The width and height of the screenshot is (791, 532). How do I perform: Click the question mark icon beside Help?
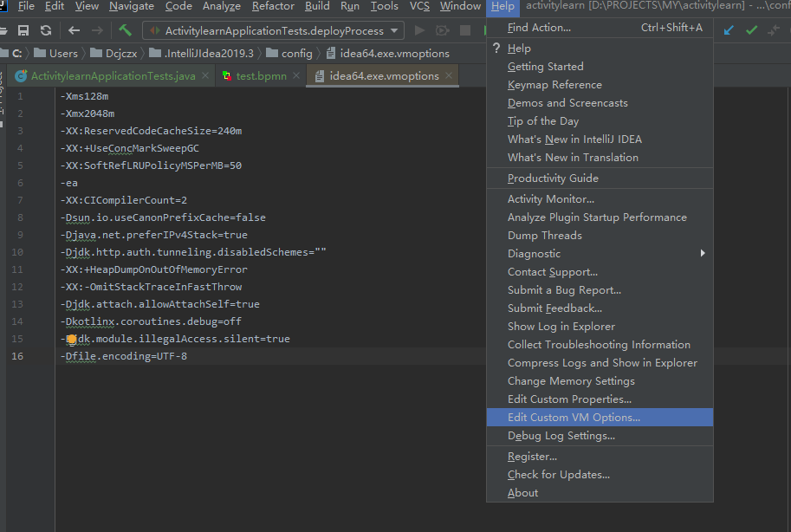point(497,49)
